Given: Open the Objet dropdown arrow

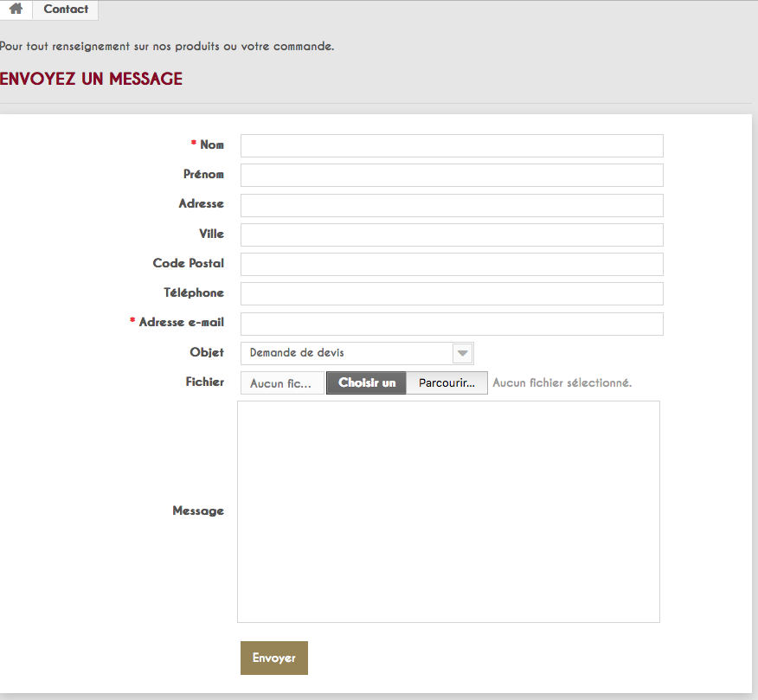Looking at the screenshot, I should click(463, 353).
